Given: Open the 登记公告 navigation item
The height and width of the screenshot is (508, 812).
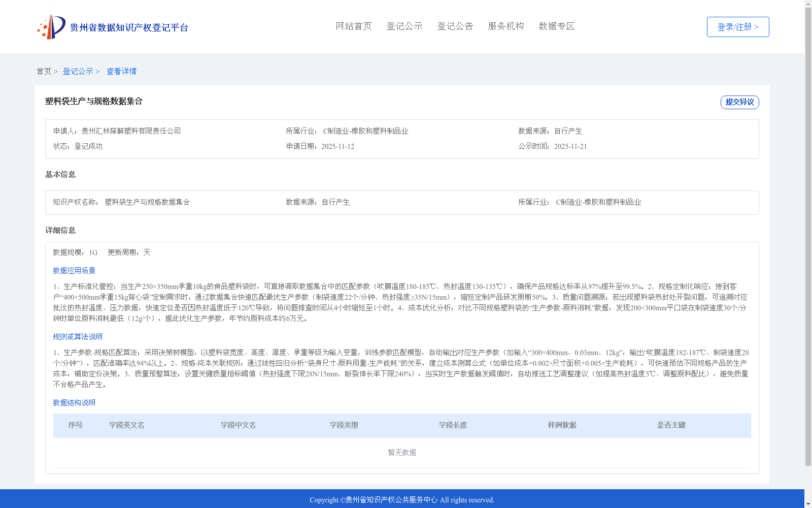Looking at the screenshot, I should coord(455,26).
